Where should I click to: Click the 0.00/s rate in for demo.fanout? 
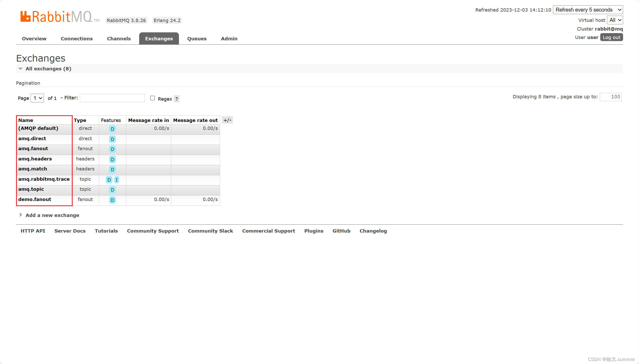161,199
